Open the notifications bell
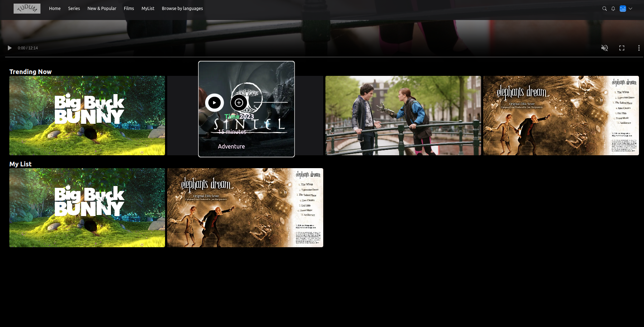Viewport: 644px width, 327px height. click(613, 9)
